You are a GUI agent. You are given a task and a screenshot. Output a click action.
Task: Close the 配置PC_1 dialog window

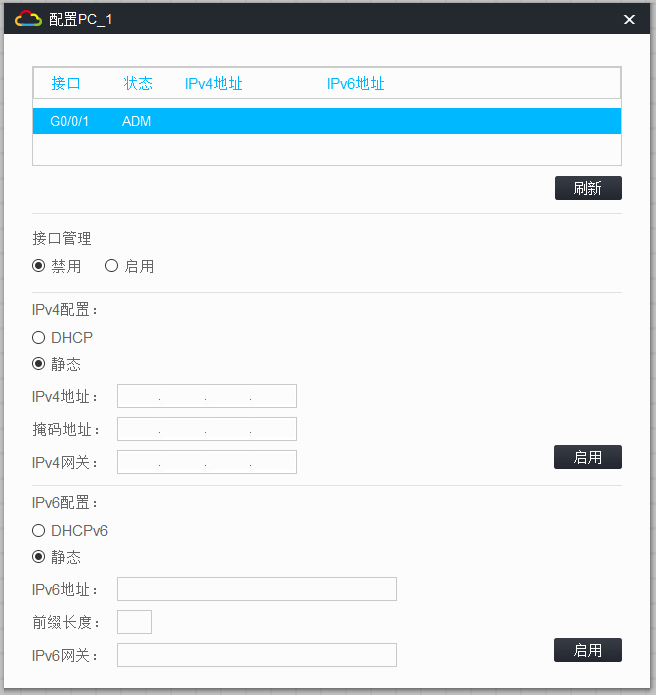[629, 20]
